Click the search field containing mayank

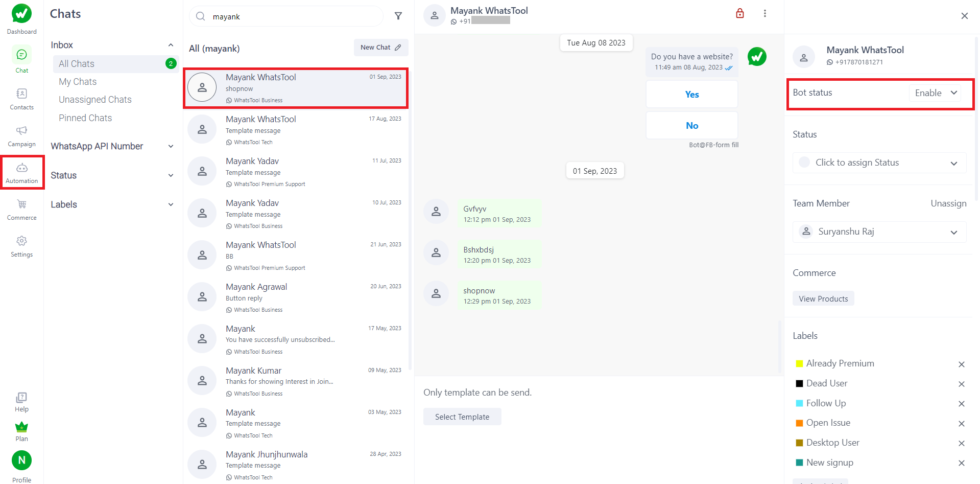pyautogui.click(x=286, y=16)
